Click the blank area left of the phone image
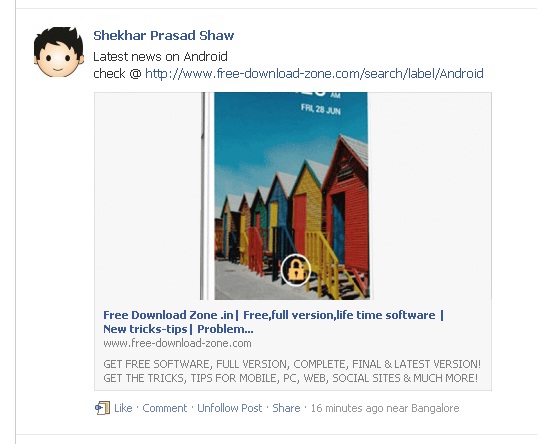Image resolution: width=542 pixels, height=444 pixels. click(147, 196)
